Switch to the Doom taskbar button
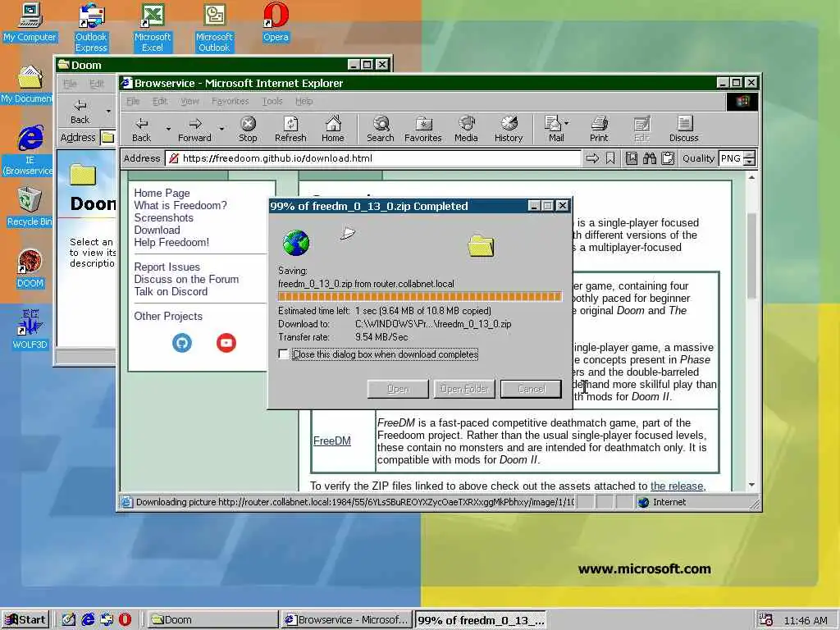The image size is (840, 630). 211,620
